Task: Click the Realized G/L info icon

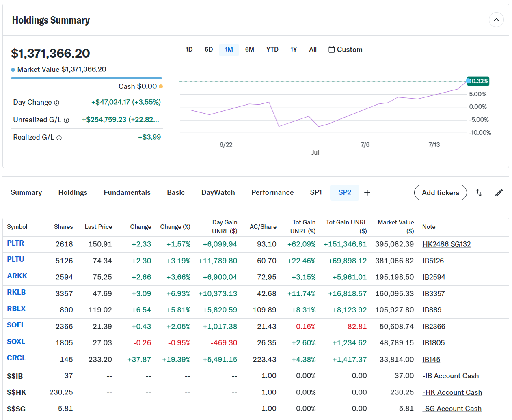Action: tap(59, 138)
